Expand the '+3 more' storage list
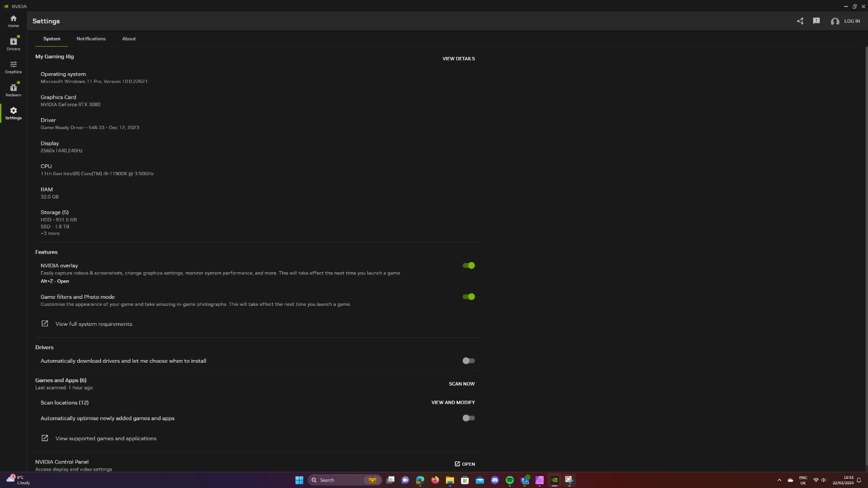 pyautogui.click(x=50, y=234)
